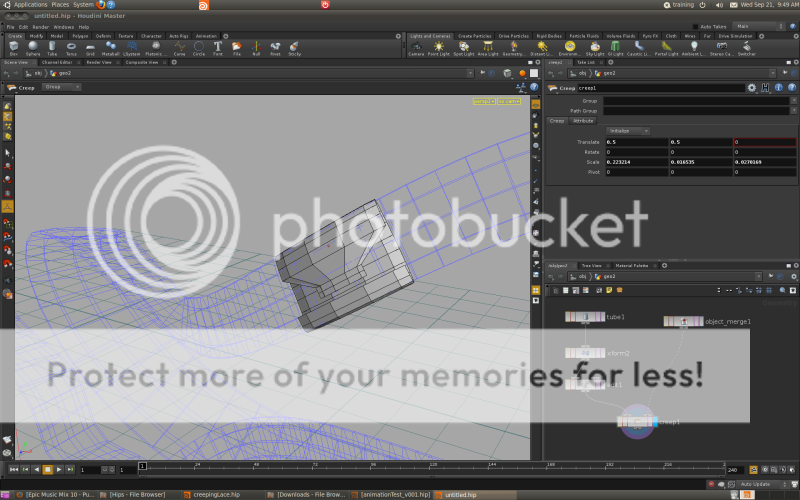The image size is (800, 500).
Task: Select the Sticky shelf tool
Action: 294,48
